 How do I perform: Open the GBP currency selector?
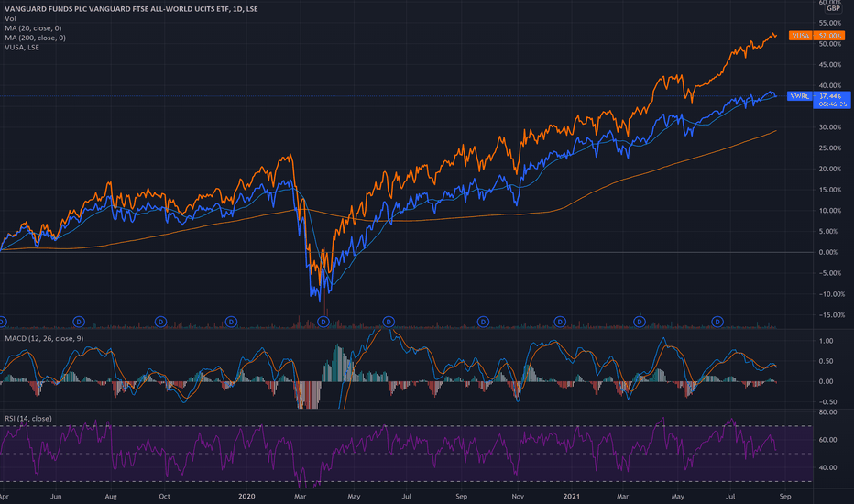coord(833,8)
